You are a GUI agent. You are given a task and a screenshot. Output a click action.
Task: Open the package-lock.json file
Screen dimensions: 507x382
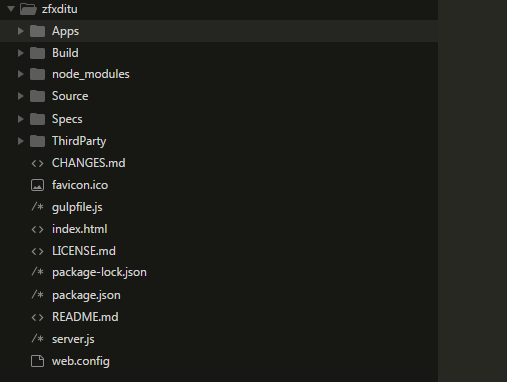(99, 273)
